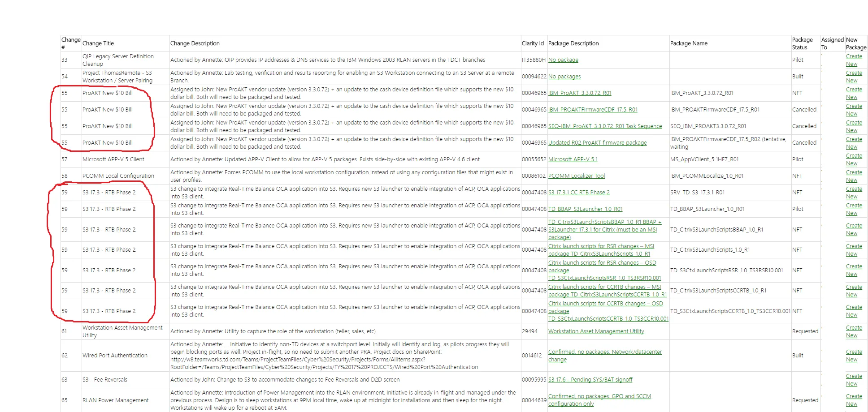868x412 pixels.
Task: Click package name "SRV_TD_S3_17.3.1_R01"
Action: (698, 193)
